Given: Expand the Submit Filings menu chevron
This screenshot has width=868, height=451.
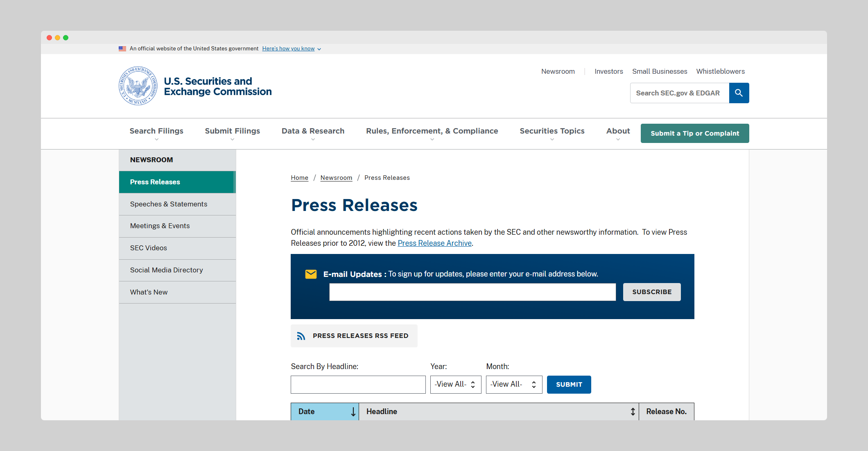Looking at the screenshot, I should click(x=232, y=140).
